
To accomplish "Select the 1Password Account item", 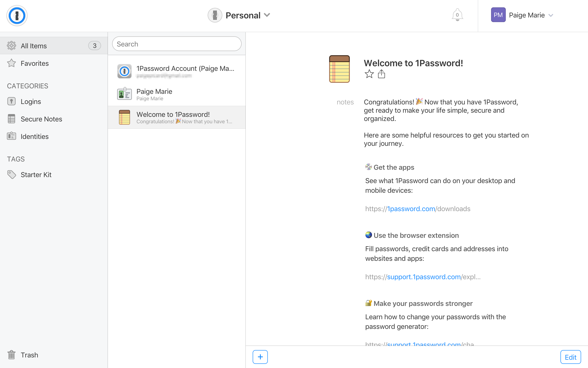I will tap(177, 71).
